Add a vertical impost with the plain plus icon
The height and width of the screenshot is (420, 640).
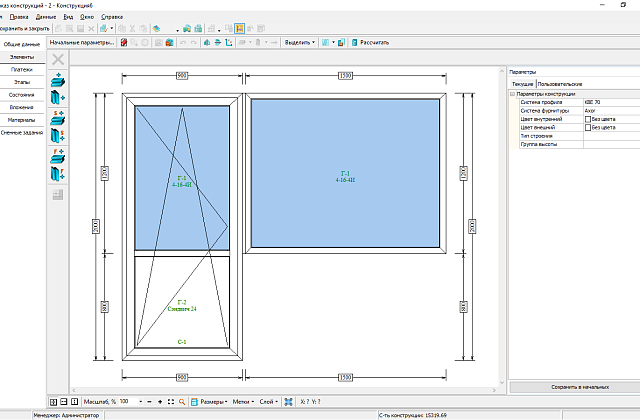point(58,98)
